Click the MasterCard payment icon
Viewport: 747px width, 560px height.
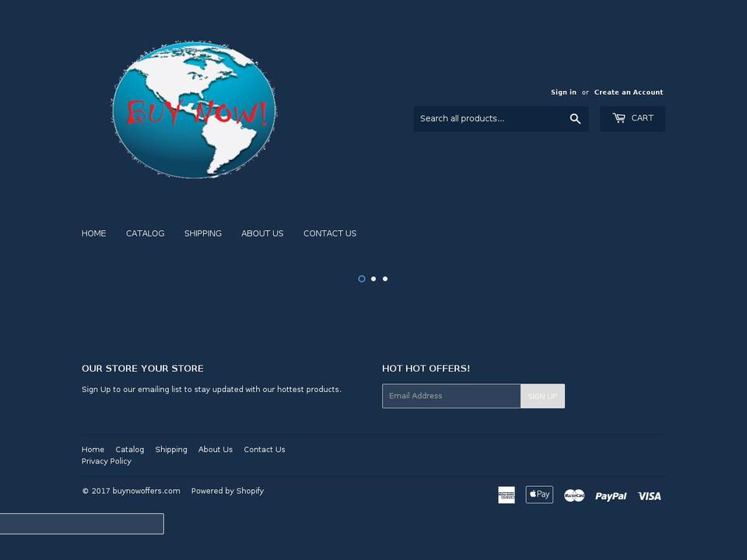point(574,495)
